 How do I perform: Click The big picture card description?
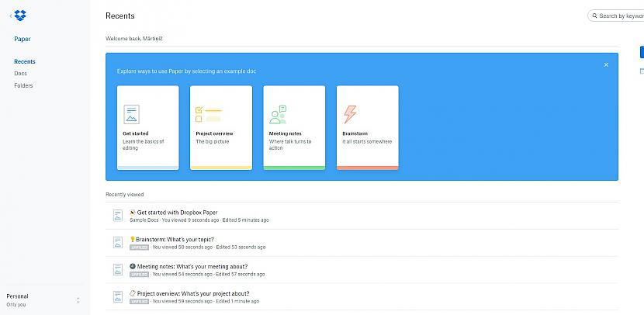[213, 142]
